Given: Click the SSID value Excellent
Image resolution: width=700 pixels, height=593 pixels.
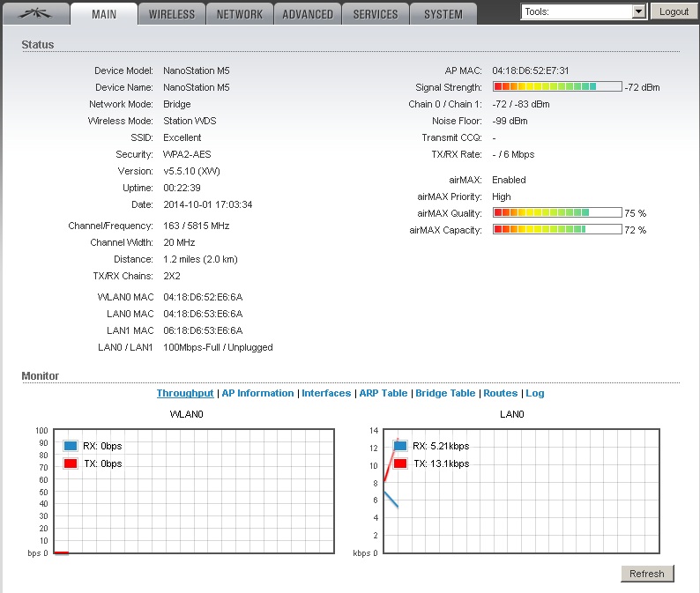Looking at the screenshot, I should pos(182,137).
